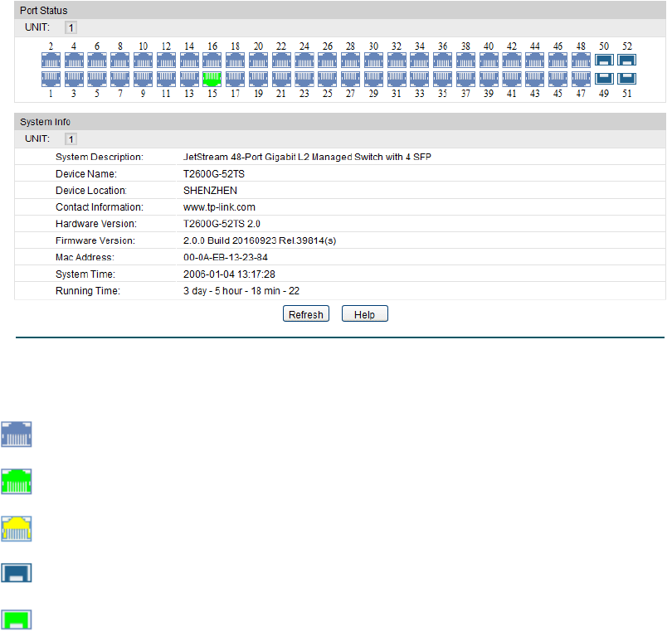Click port 23 icon

tap(304, 79)
